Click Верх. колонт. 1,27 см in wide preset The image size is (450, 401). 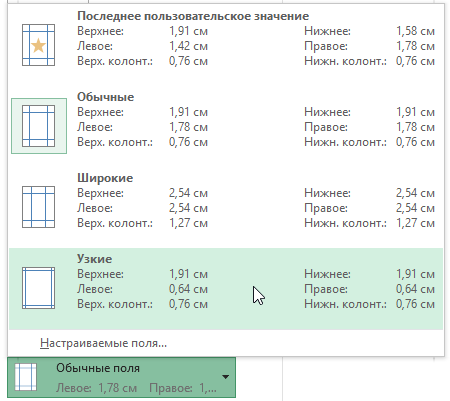point(142,223)
